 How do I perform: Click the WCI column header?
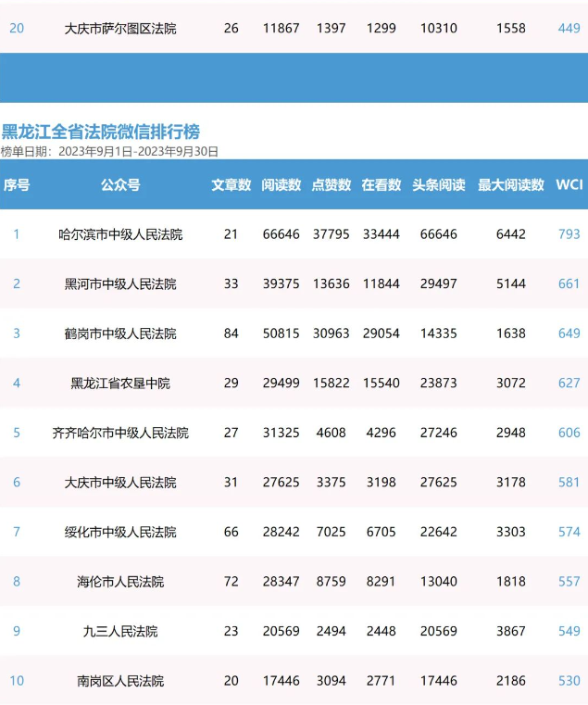tap(569, 184)
